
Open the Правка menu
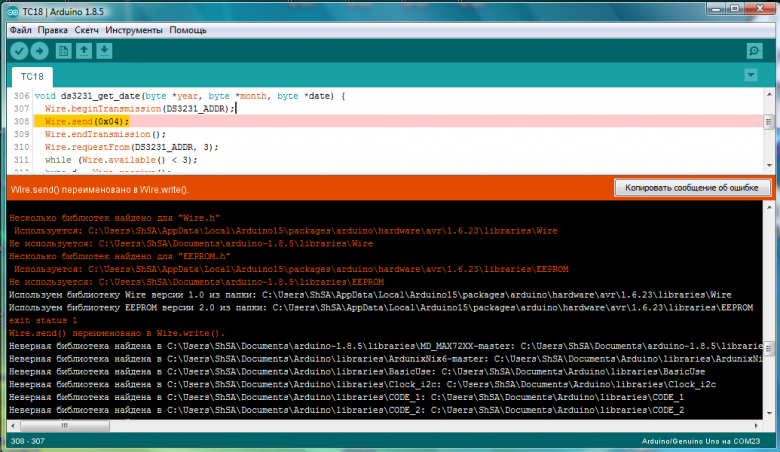pyautogui.click(x=53, y=30)
